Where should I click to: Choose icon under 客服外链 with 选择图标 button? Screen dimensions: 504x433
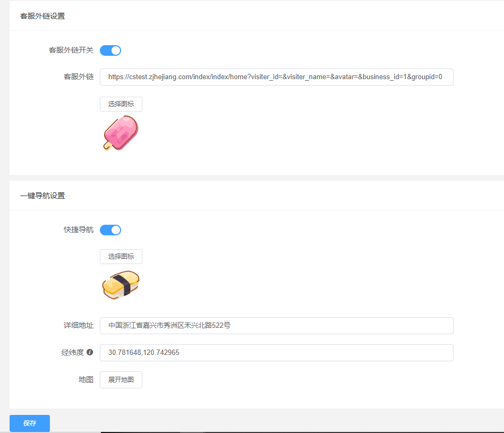121,104
